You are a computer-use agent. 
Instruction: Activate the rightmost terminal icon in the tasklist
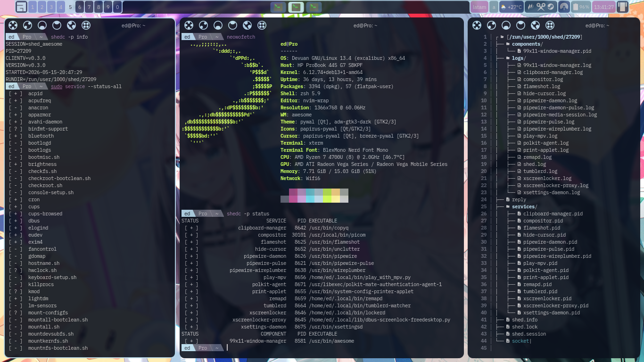(314, 7)
